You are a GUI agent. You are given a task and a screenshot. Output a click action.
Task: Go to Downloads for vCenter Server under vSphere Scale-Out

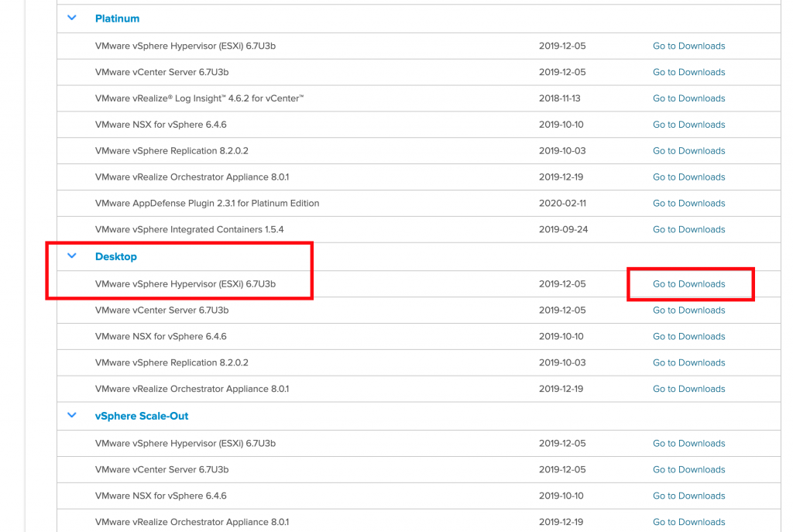[688, 469]
